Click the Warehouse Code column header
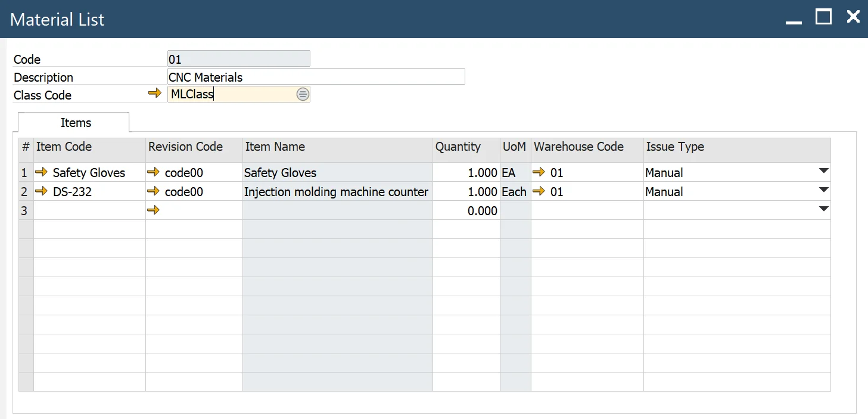The height and width of the screenshot is (419, 868). click(x=578, y=147)
